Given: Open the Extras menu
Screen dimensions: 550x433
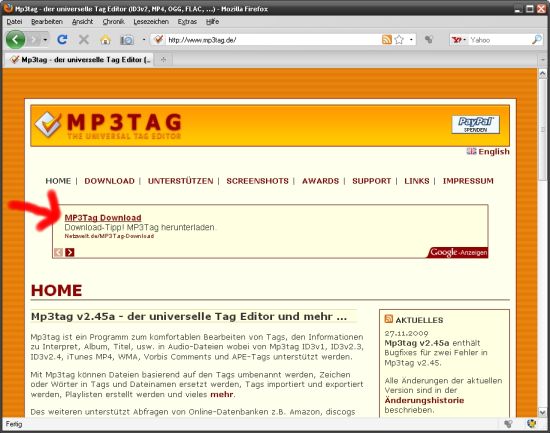Looking at the screenshot, I should (x=187, y=22).
